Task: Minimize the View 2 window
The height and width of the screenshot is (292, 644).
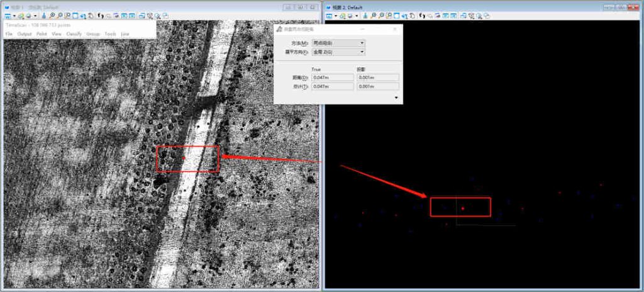Action: [x=609, y=7]
